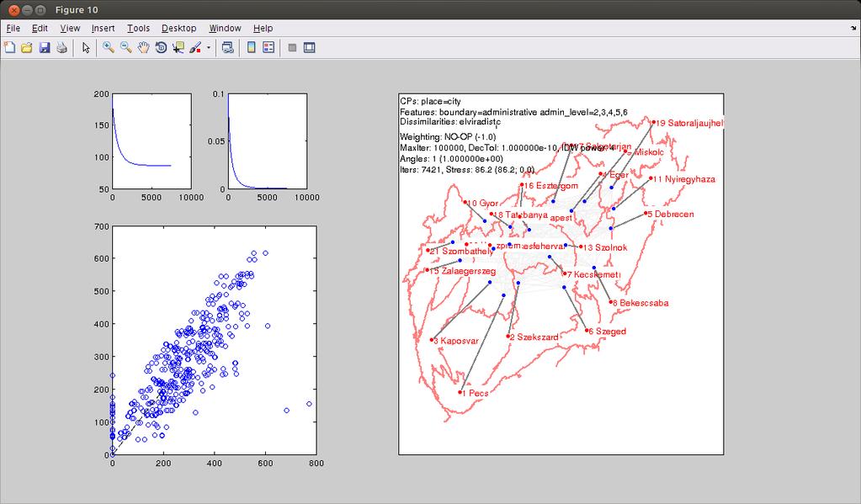Click the "11 Nyiregyhaza" city label
861x504 pixels.
pyautogui.click(x=684, y=179)
